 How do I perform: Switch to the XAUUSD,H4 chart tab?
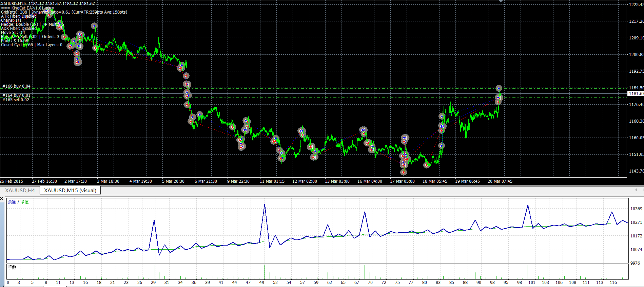coord(20,191)
